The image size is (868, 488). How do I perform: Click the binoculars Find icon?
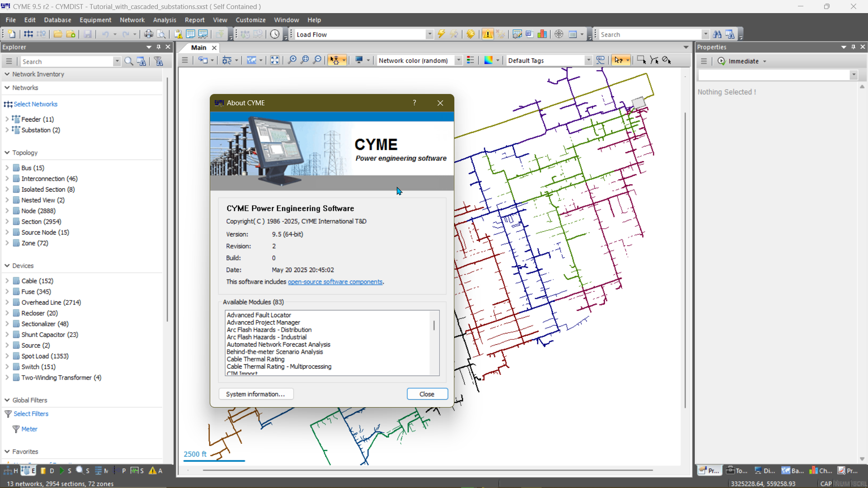(717, 34)
